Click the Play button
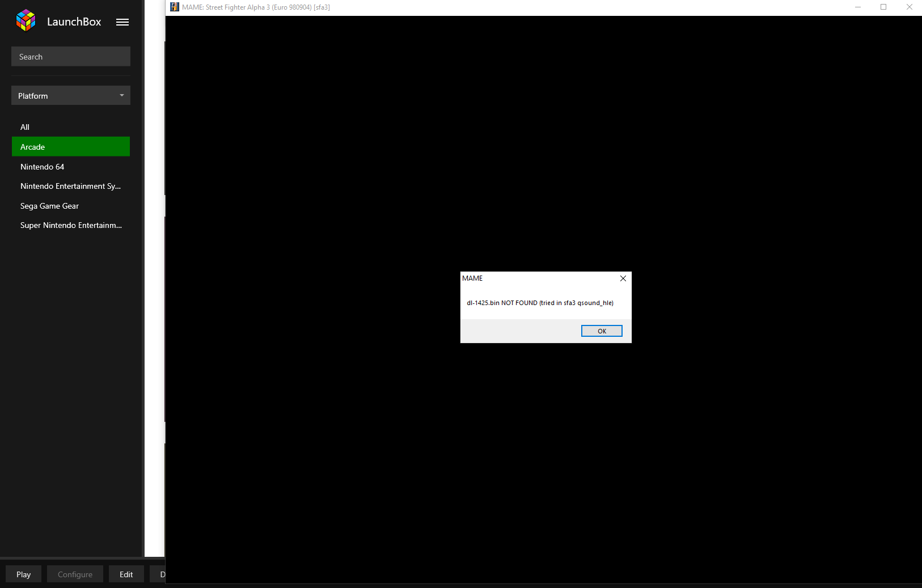 (x=23, y=574)
